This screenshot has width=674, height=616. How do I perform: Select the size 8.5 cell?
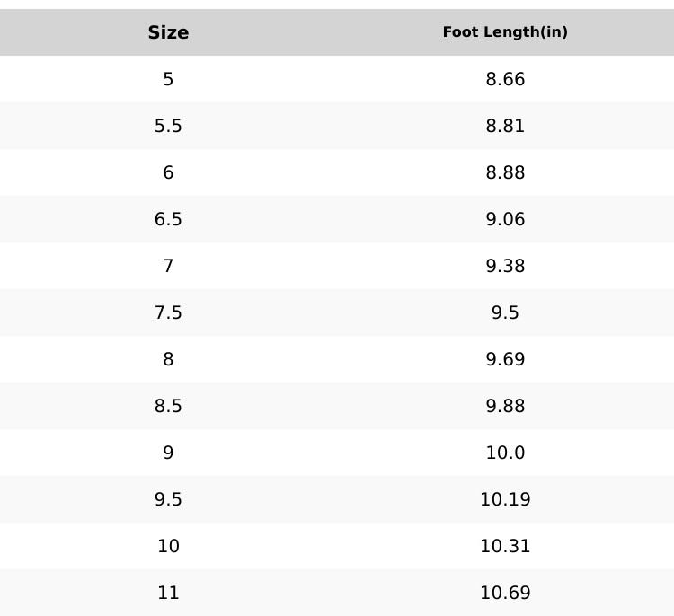[x=168, y=406]
